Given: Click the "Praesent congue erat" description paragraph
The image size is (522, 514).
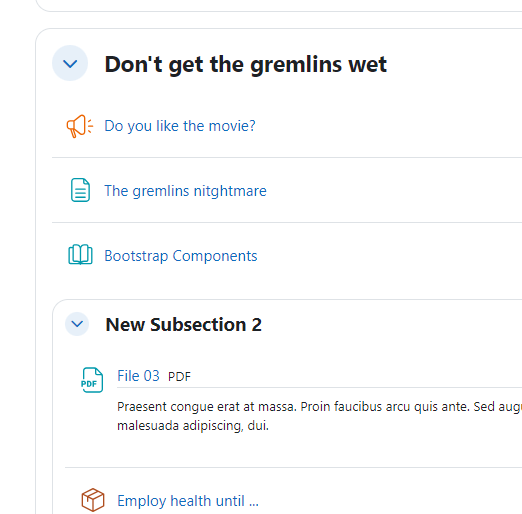Looking at the screenshot, I should [x=319, y=416].
